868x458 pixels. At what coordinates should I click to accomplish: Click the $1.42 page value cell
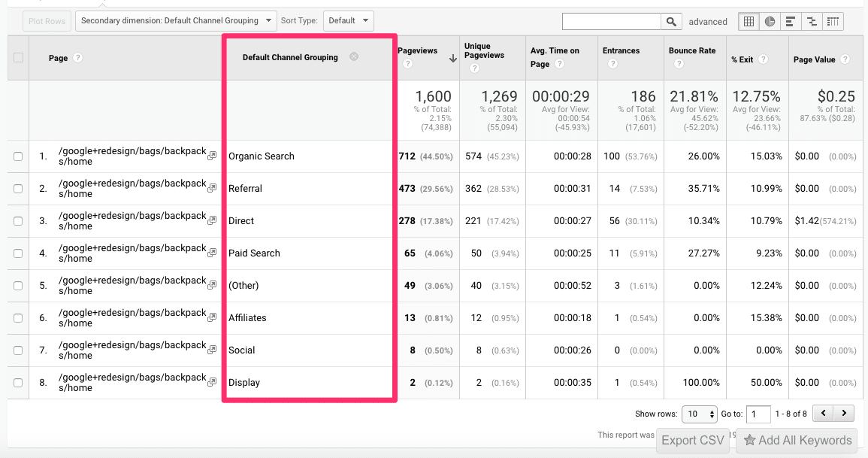(x=806, y=220)
